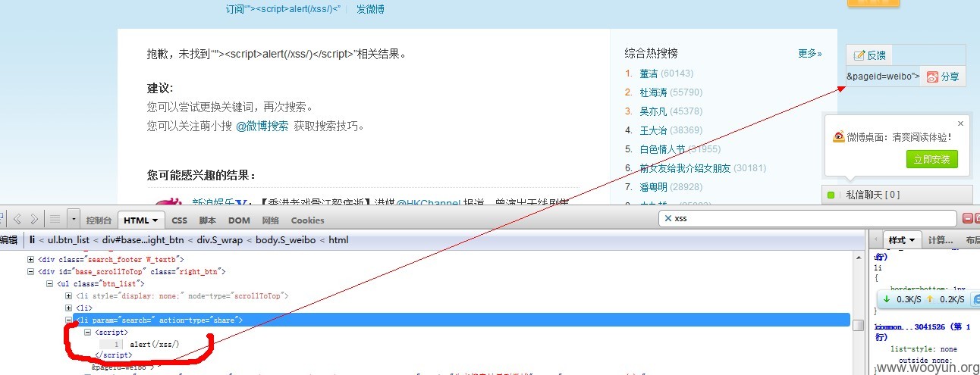The width and height of the screenshot is (980, 375).
Task: Switch to the 脚本 script tab
Action: pos(207,220)
